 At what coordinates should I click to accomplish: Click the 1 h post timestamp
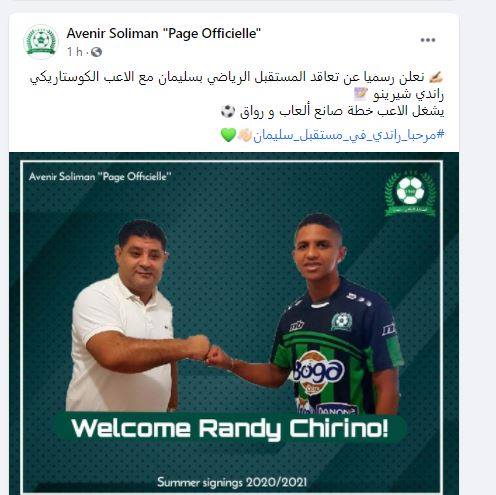coord(74,52)
